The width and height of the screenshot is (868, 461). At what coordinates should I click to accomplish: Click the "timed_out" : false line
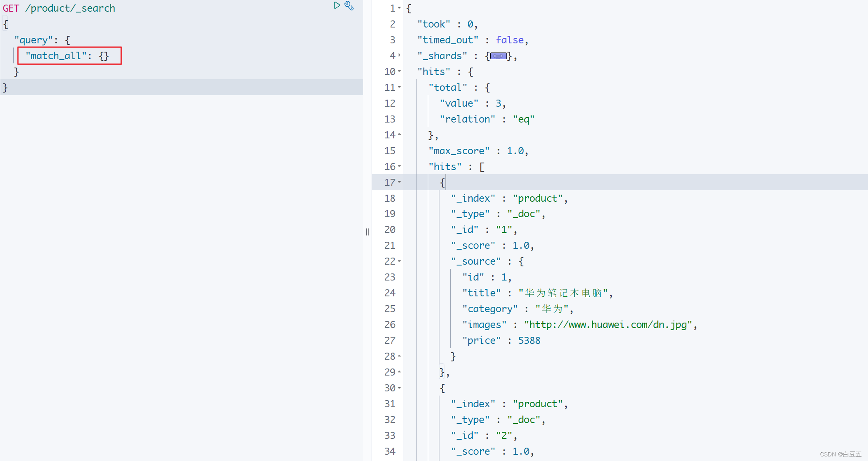(x=473, y=40)
